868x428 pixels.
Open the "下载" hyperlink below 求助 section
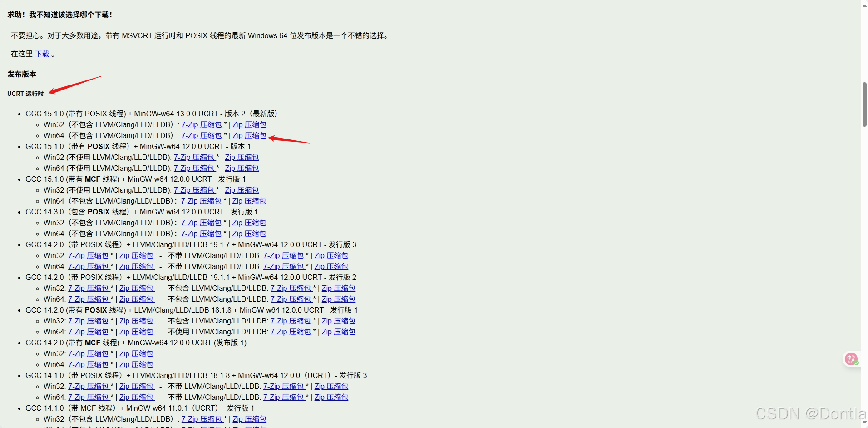(x=43, y=54)
